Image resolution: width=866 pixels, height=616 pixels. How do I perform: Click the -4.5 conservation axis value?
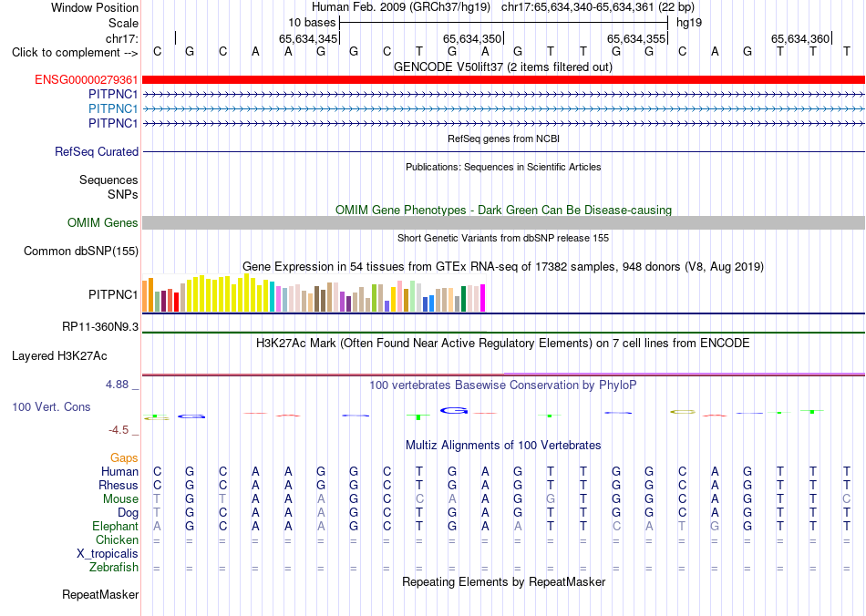(x=119, y=430)
